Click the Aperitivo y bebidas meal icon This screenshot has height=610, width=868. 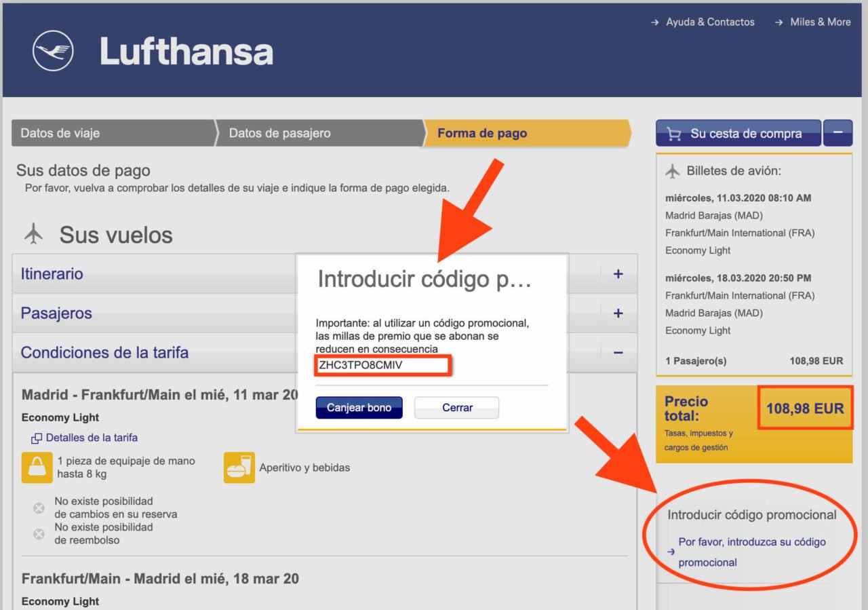(239, 468)
